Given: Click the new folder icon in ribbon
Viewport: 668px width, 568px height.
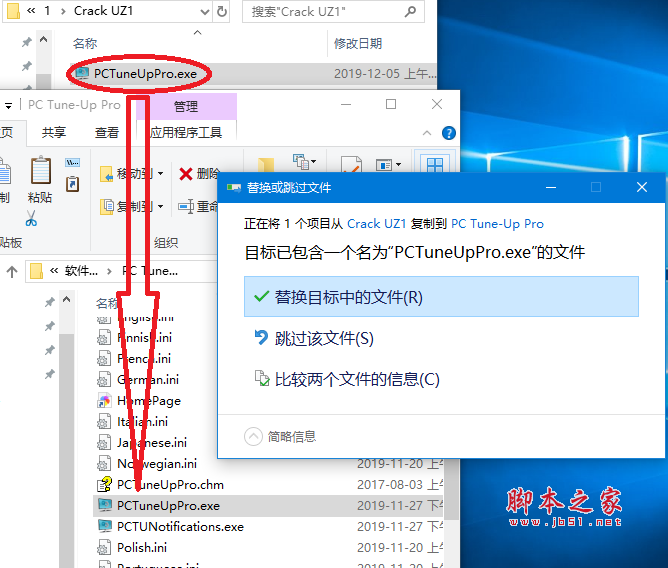Looking at the screenshot, I should [x=266, y=164].
